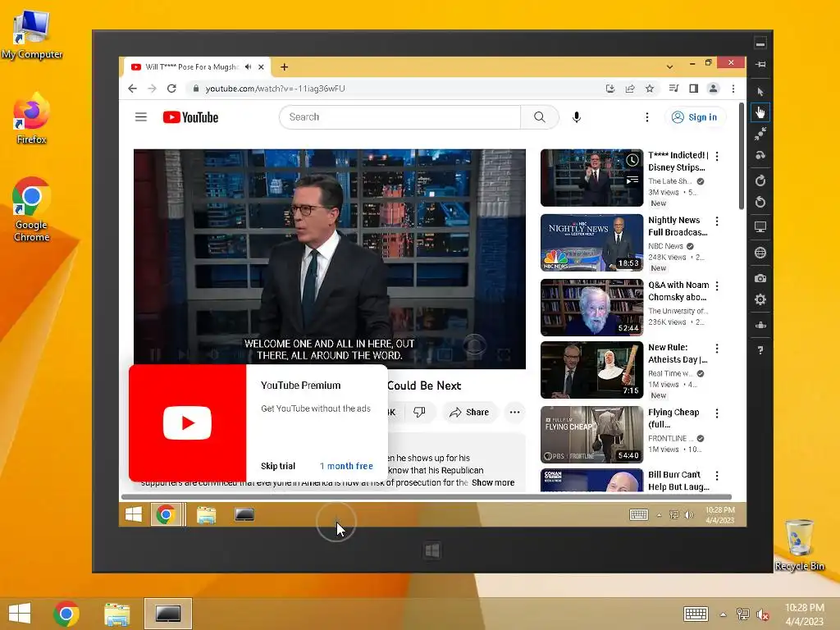Rotate the simulator clockwise

(760, 180)
